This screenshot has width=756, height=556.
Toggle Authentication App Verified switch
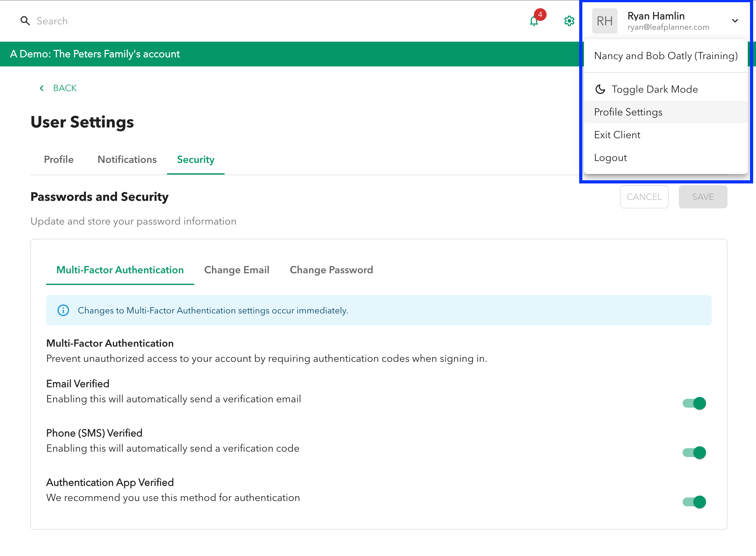(x=694, y=502)
